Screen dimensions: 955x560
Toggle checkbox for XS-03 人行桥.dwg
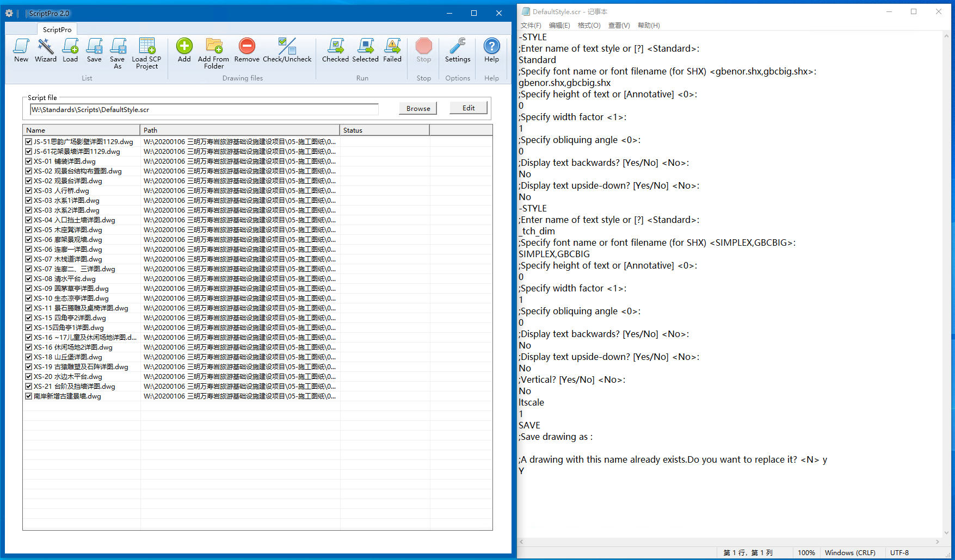pos(29,191)
